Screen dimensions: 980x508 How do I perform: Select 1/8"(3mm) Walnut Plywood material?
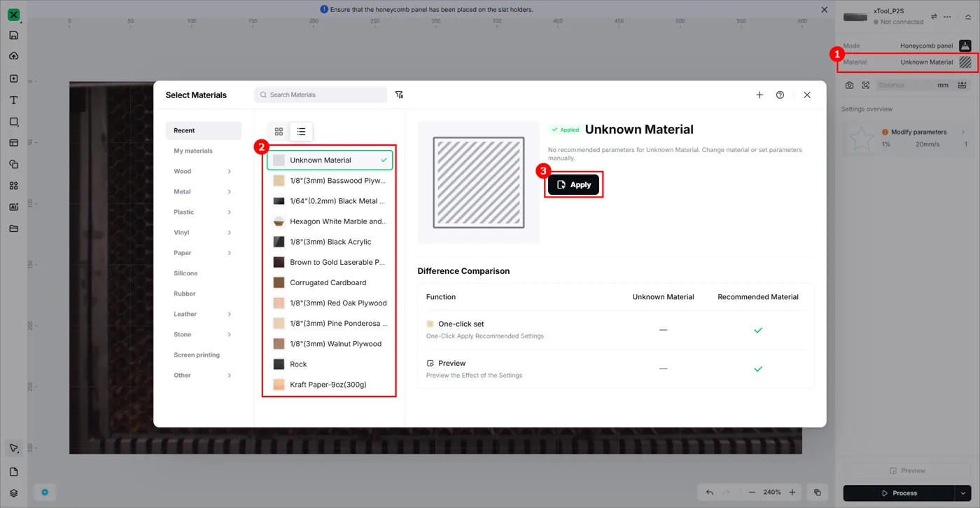[x=330, y=344]
